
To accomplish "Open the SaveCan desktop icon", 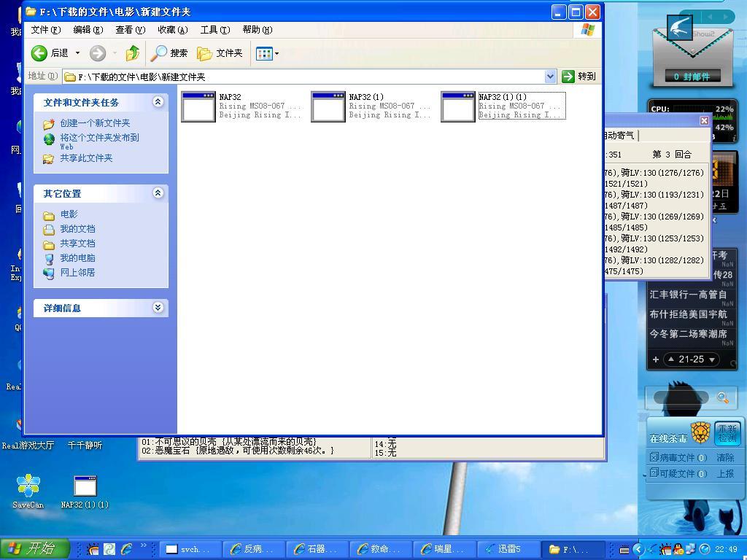I will (x=28, y=486).
